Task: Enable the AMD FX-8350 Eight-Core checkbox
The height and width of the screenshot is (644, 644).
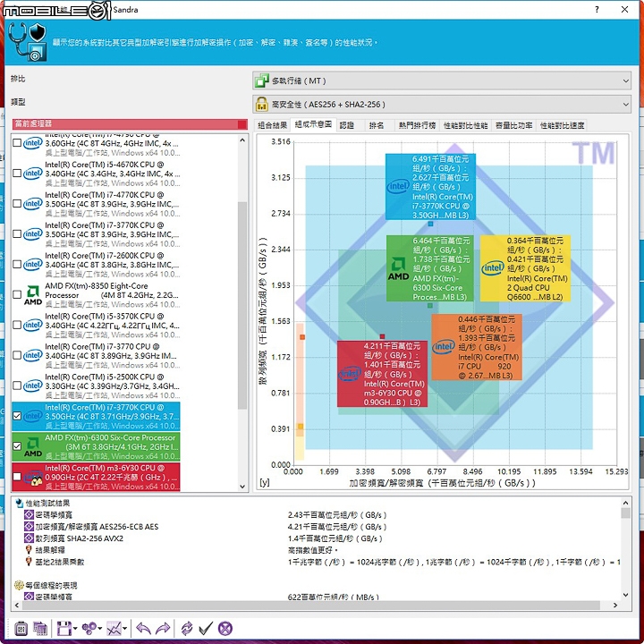Action: [x=17, y=295]
